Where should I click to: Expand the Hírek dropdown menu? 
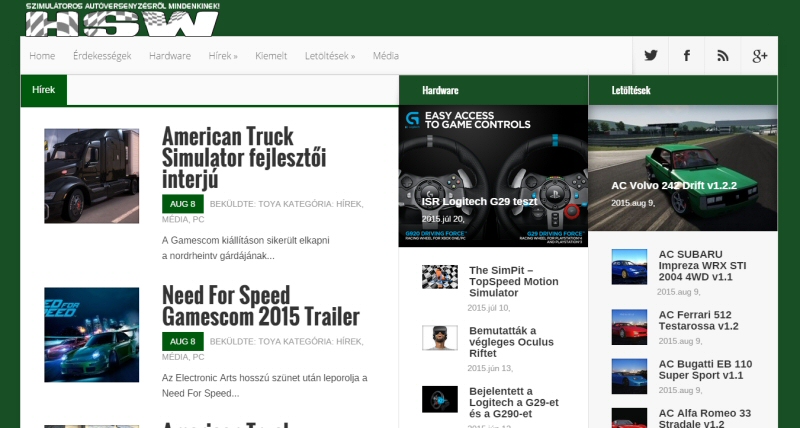[223, 56]
